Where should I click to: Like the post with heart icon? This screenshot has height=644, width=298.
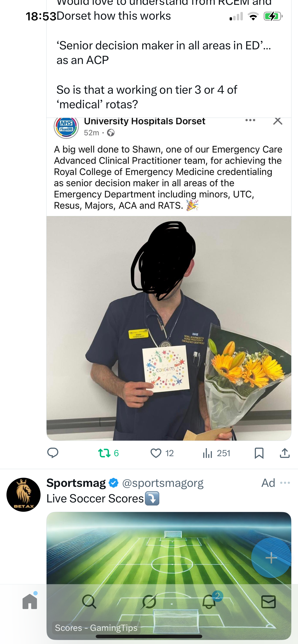pos(156,453)
